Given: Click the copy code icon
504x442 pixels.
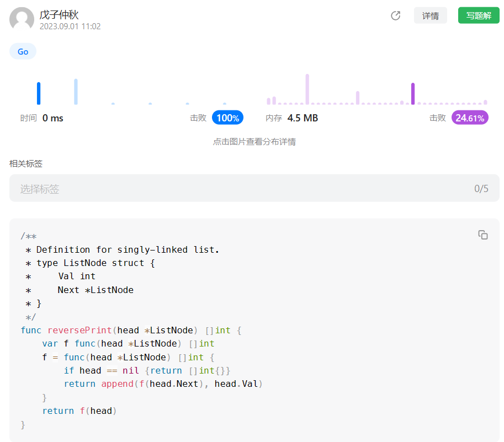Looking at the screenshot, I should [x=483, y=235].
